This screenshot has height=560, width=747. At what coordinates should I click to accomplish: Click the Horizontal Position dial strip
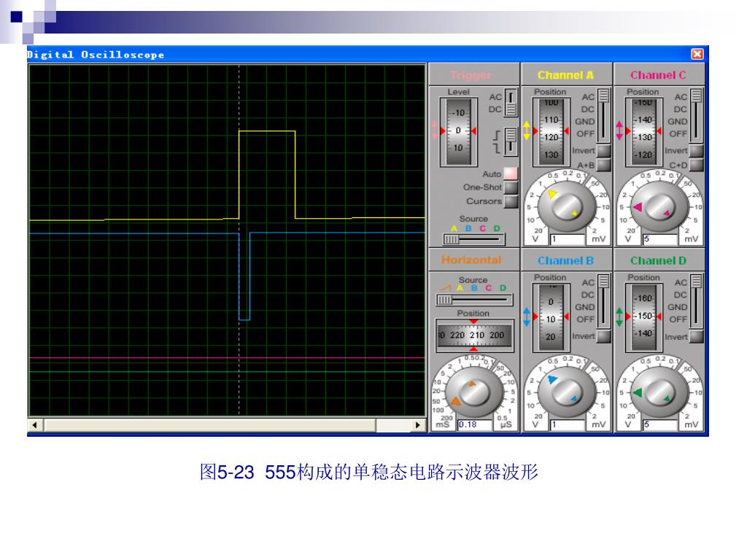pyautogui.click(x=474, y=335)
